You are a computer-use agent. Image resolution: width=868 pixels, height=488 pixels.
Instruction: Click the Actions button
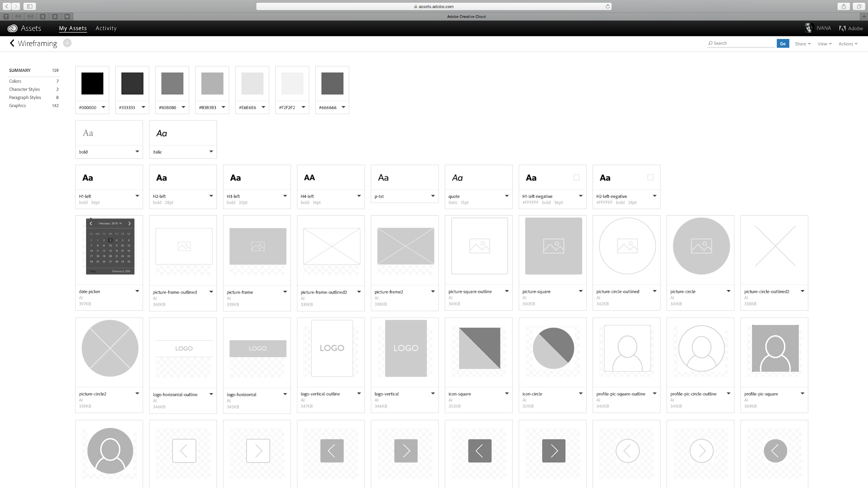coord(847,43)
